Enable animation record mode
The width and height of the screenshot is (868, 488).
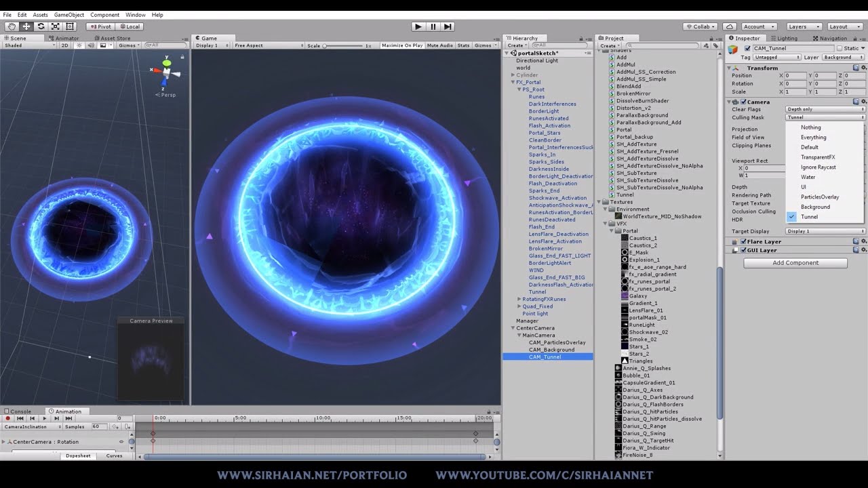coord(8,418)
